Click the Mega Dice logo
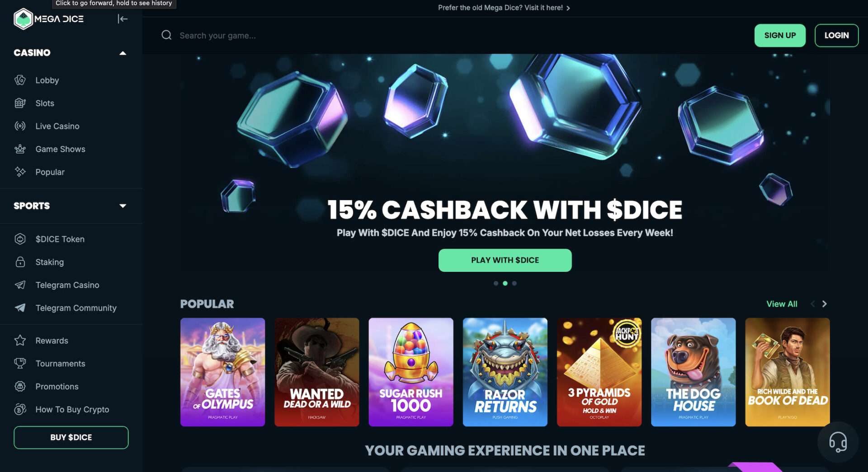868x472 pixels. tap(49, 19)
